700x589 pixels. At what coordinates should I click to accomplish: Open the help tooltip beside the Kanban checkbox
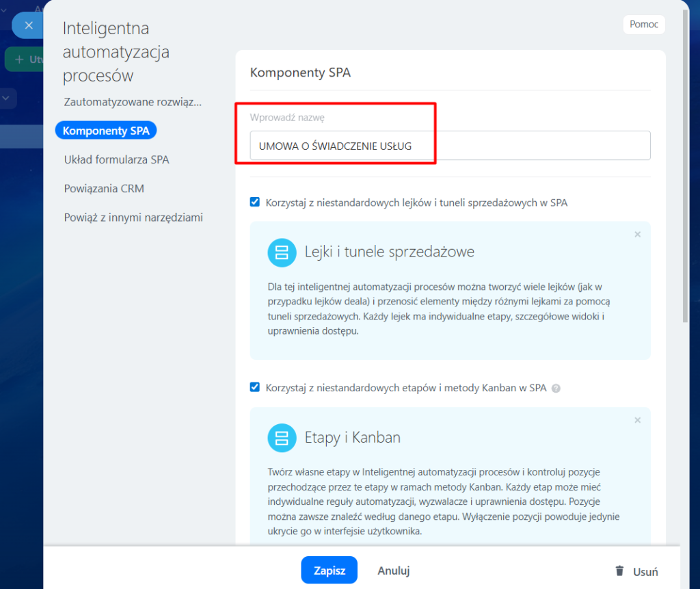click(x=556, y=388)
